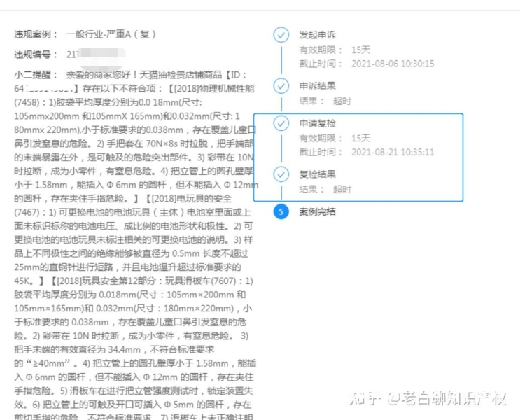
Task: Click the step 5 案例完结 circle icon
Action: pos(281,211)
